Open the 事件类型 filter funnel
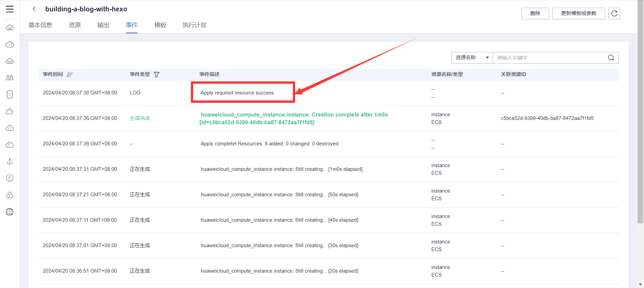Image resolution: width=644 pixels, height=288 pixels. 157,75
